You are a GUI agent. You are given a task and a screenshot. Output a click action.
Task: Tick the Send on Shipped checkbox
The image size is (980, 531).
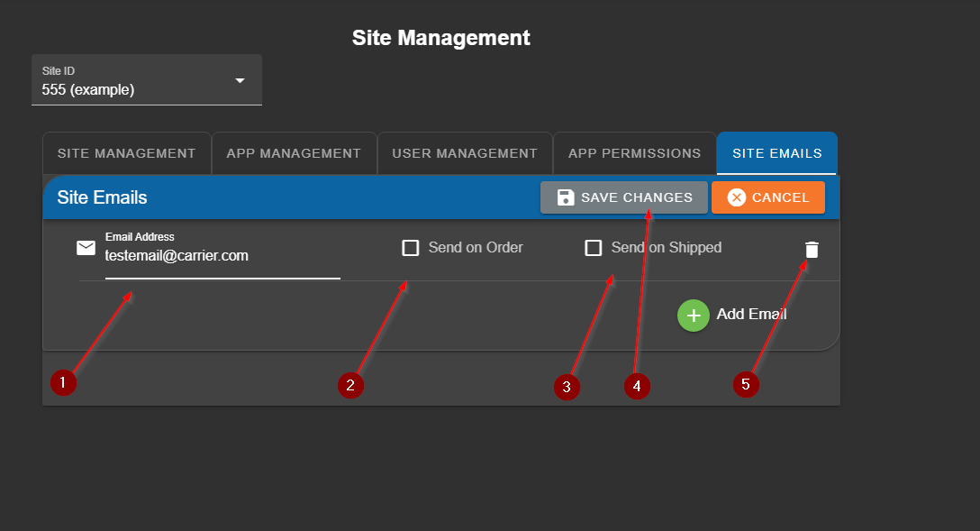click(594, 248)
